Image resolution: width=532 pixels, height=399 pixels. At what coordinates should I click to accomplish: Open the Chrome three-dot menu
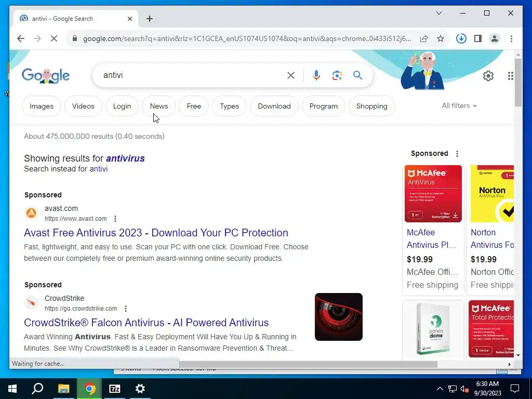(x=511, y=38)
